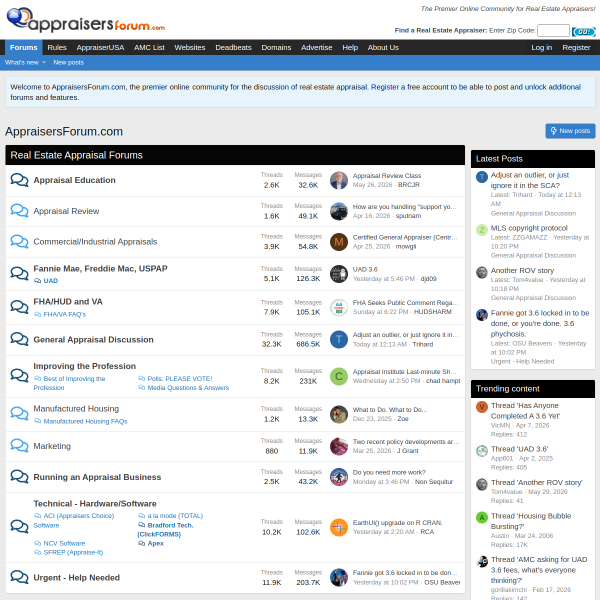The width and height of the screenshot is (600, 600).
Task: Open the 'MLS copyright protocol' post
Action: [529, 228]
